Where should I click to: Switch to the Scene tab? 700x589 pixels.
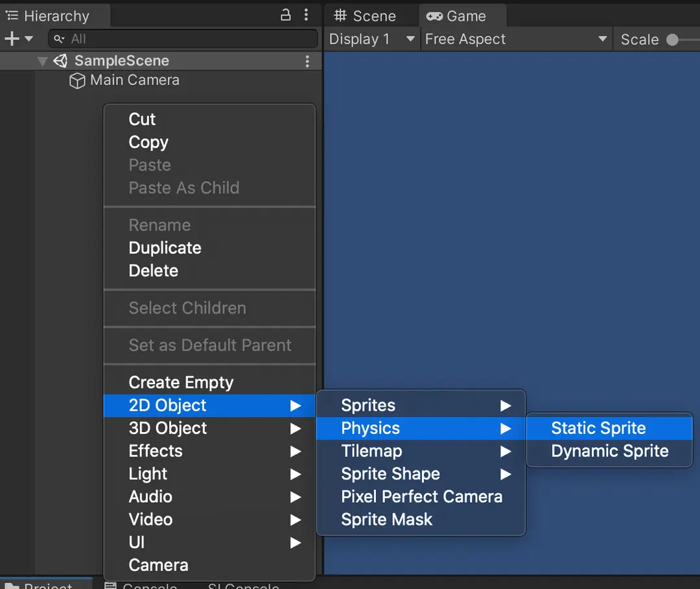tap(366, 16)
